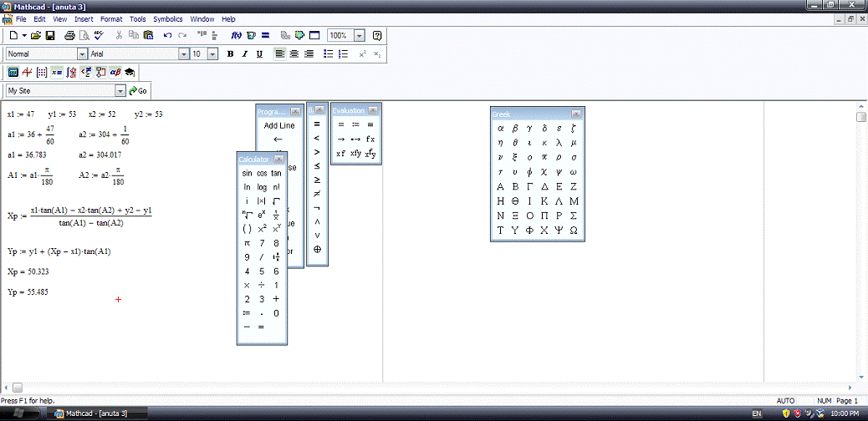Viewport: 868px width, 421px height.
Task: Click the horizontal scrollbar left arrow
Action: click(6, 388)
